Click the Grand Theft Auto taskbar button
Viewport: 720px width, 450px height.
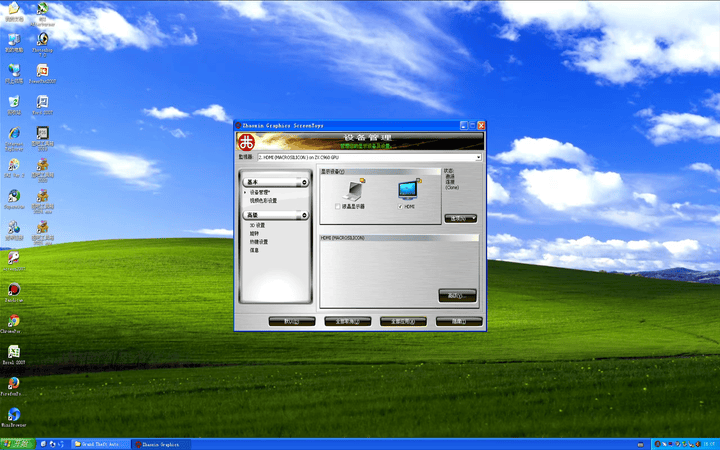pyautogui.click(x=100, y=444)
